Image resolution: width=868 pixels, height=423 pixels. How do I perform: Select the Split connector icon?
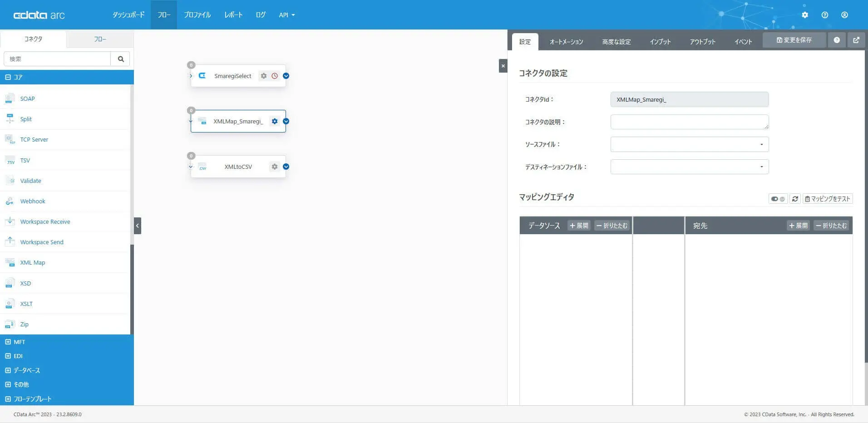point(10,119)
